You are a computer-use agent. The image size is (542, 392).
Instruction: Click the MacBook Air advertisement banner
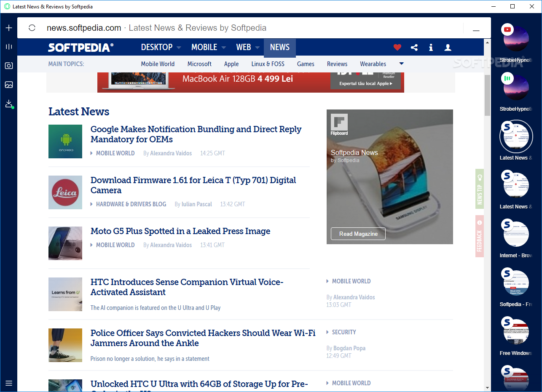click(251, 82)
